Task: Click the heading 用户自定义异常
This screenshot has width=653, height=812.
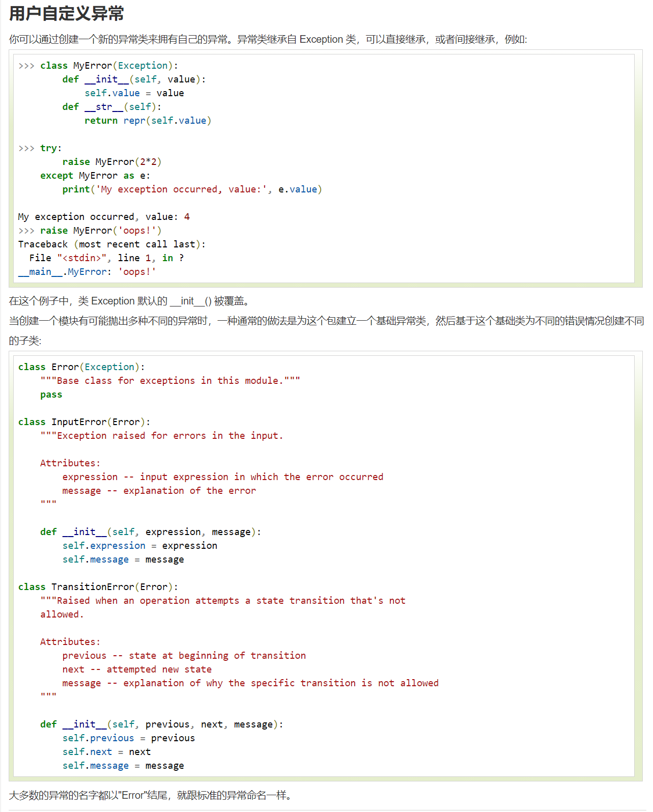Action: pyautogui.click(x=67, y=14)
